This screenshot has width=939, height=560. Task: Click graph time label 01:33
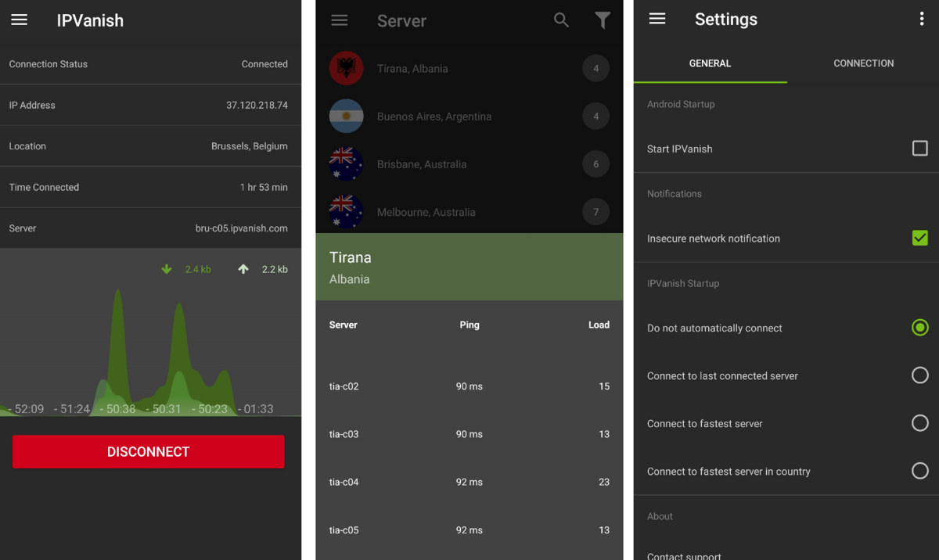coord(255,408)
